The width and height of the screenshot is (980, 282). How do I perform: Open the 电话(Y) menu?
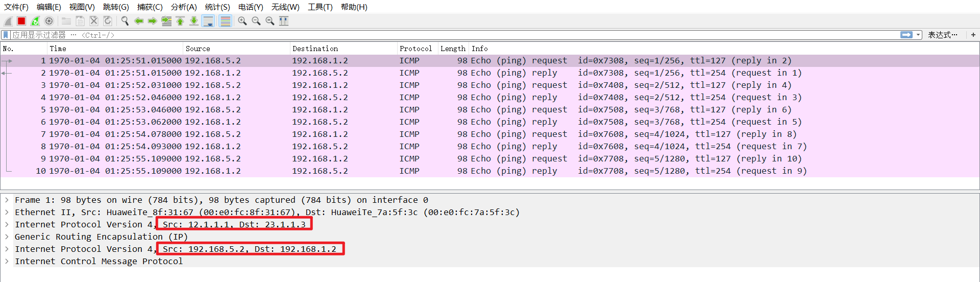[x=251, y=7]
